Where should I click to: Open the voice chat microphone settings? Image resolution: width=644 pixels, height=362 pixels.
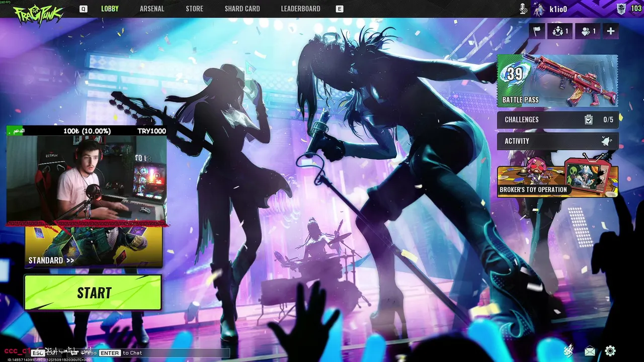click(524, 9)
